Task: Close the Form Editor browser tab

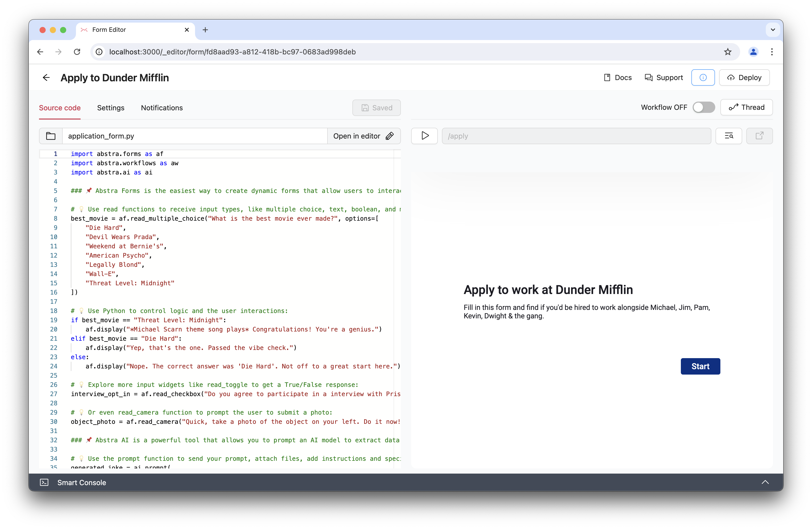Action: point(187,30)
